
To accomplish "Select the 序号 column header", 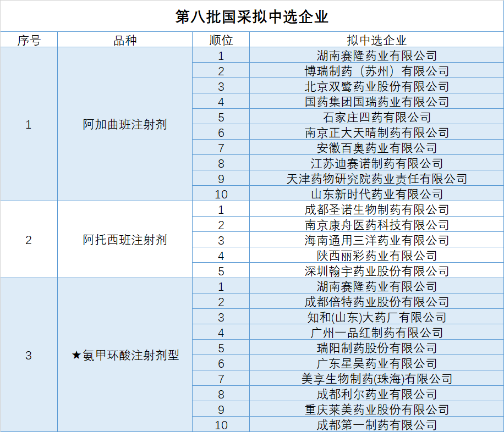I will pyautogui.click(x=29, y=40).
